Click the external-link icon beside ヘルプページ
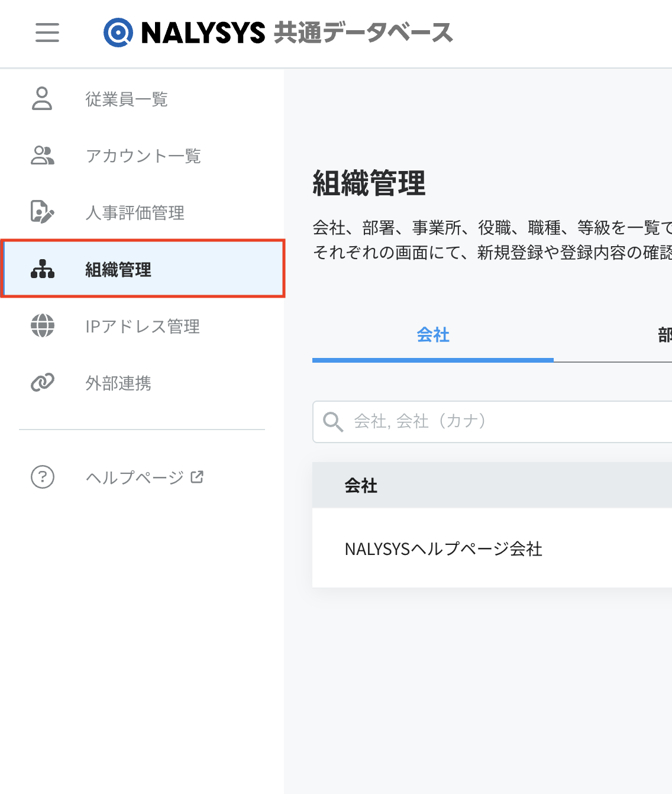This screenshot has height=794, width=672. 198,476
